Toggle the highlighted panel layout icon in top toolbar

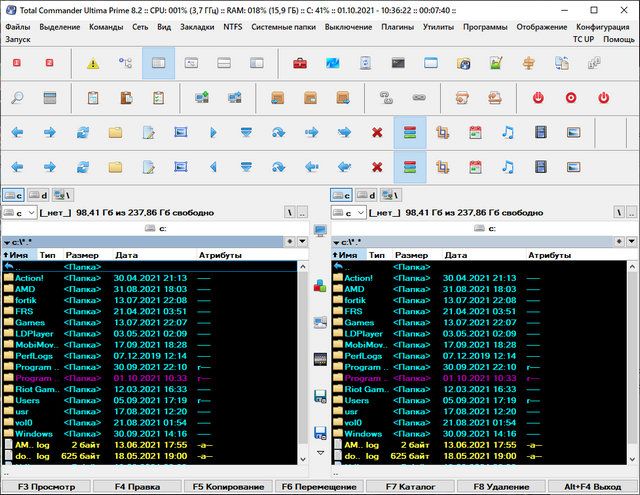coord(158,63)
